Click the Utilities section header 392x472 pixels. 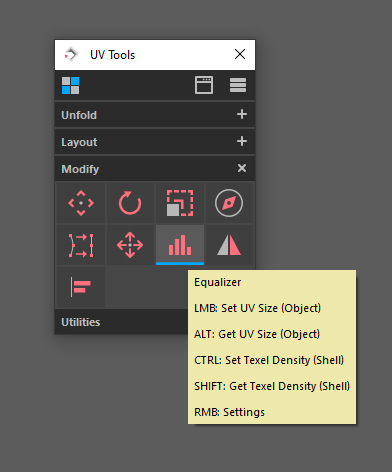tap(122, 322)
